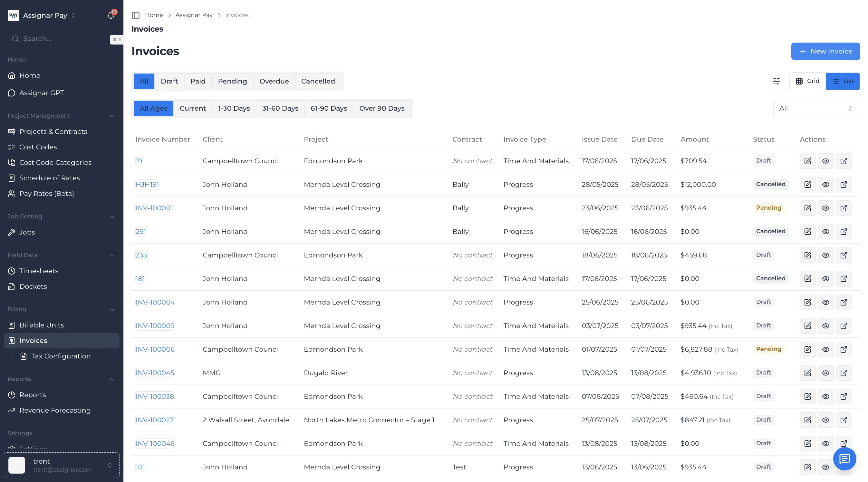Filter by 31-60 Days age tab
Viewport: 868px width, 482px height.
click(x=280, y=108)
